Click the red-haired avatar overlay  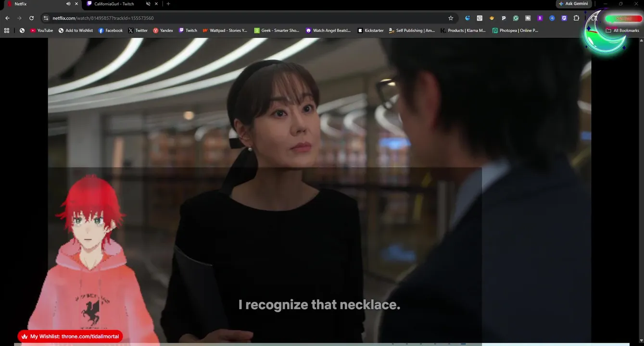[x=90, y=259]
